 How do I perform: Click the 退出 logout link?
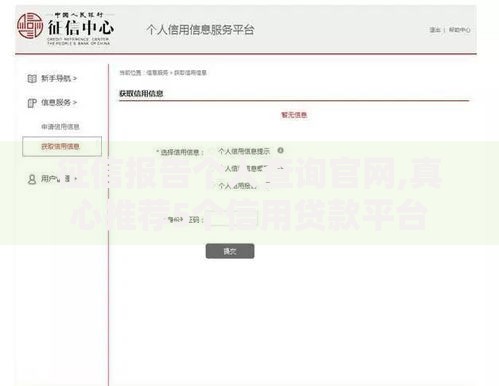pyautogui.click(x=435, y=30)
